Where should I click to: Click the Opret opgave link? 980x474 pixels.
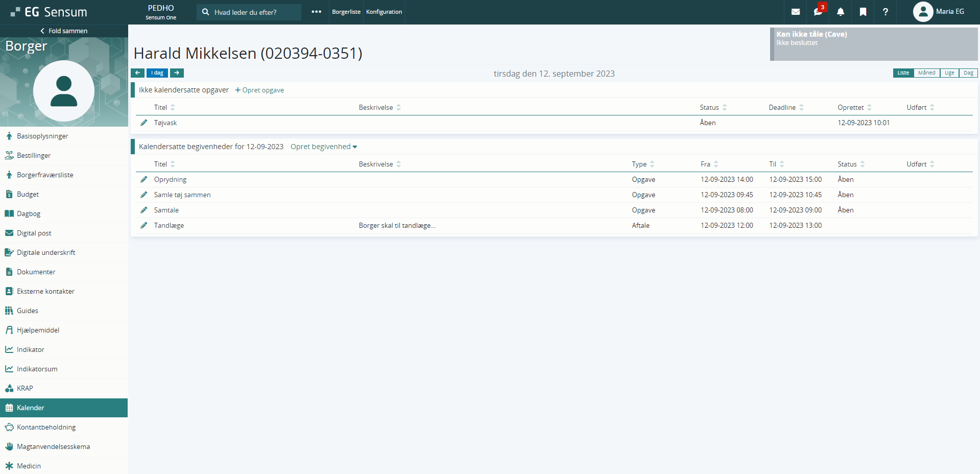[259, 90]
